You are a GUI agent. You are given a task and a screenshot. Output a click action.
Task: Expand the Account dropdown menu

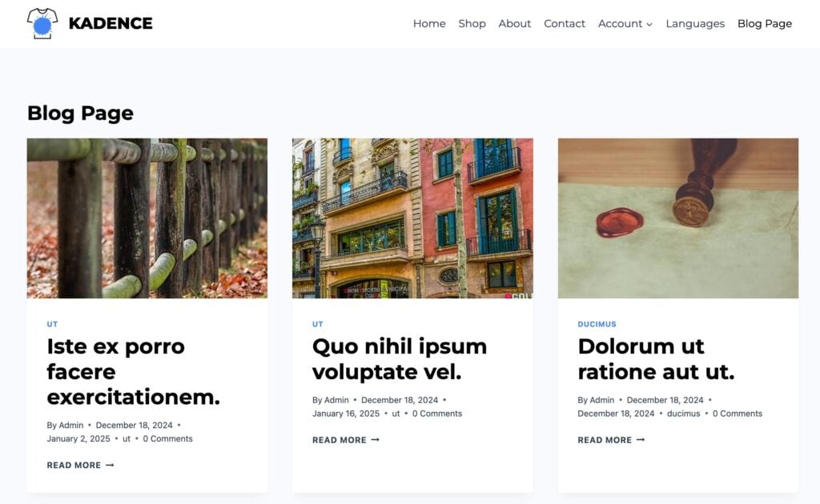click(625, 24)
